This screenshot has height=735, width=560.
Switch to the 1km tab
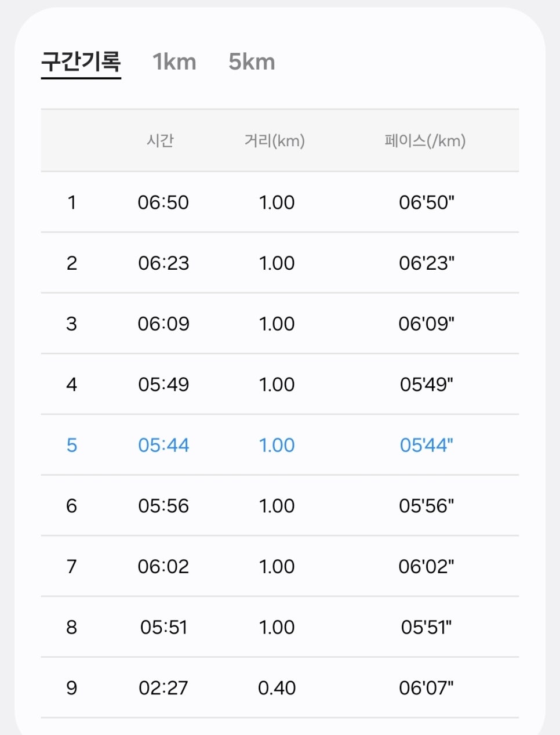point(174,61)
